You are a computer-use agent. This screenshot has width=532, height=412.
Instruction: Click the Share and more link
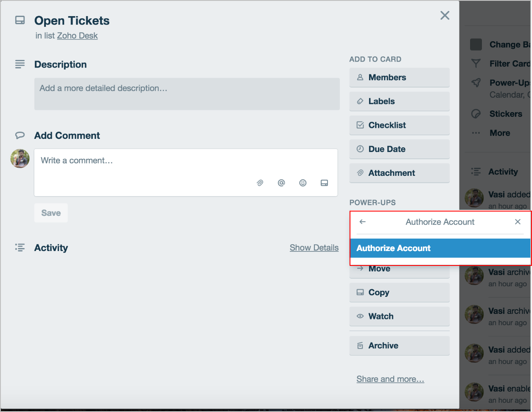click(x=390, y=379)
